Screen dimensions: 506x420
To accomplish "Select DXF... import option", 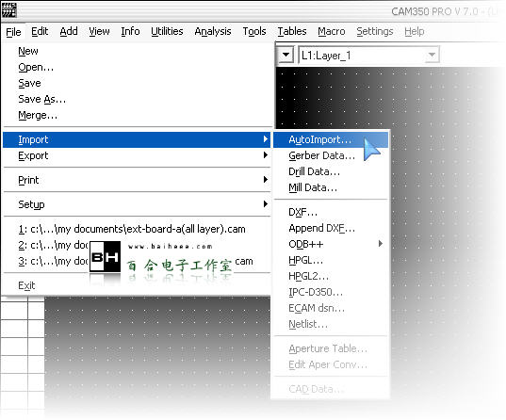I will coord(331,212).
